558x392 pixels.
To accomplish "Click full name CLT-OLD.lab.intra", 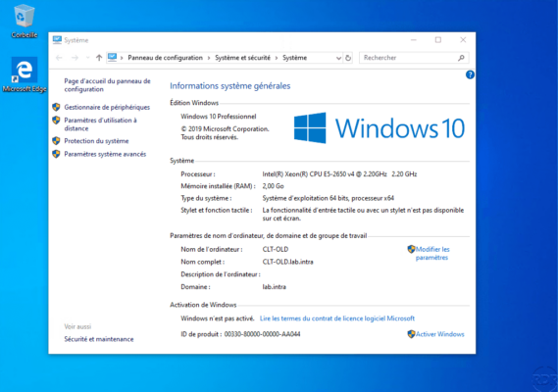I will (x=287, y=262).
